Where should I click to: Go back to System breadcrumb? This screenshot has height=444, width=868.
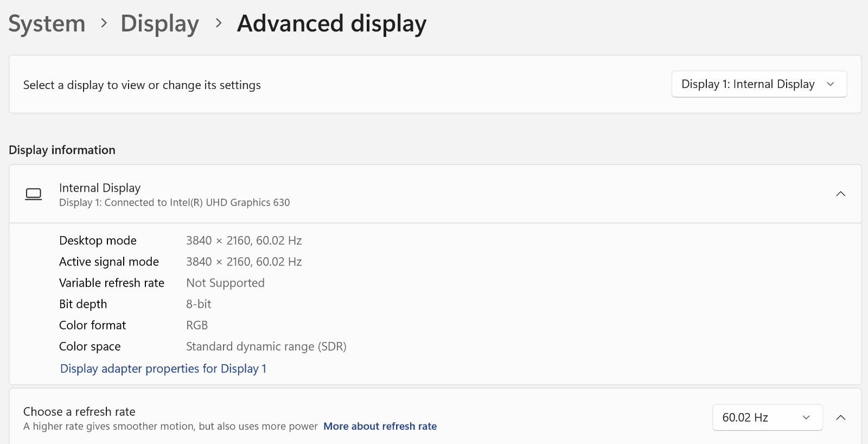(x=47, y=24)
